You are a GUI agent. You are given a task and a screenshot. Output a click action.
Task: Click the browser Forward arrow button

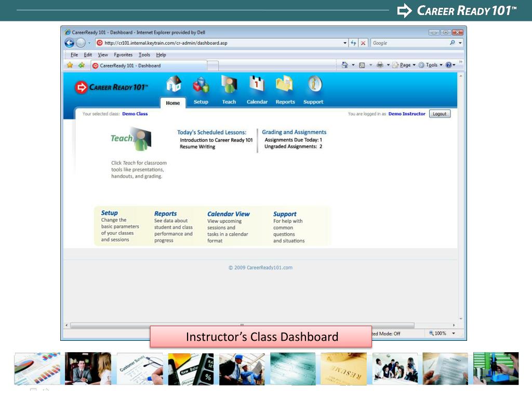pos(81,43)
